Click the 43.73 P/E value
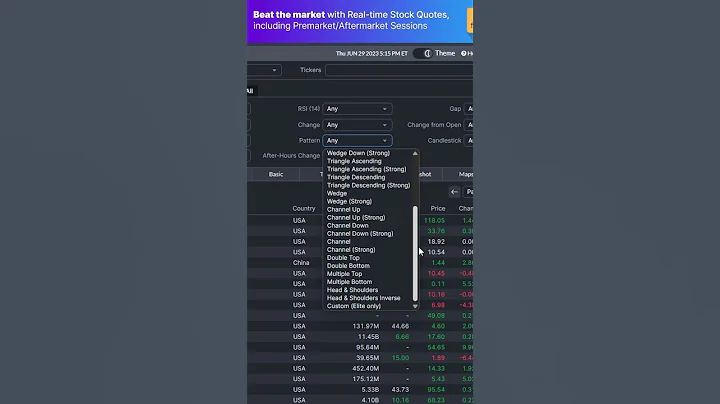 400,389
